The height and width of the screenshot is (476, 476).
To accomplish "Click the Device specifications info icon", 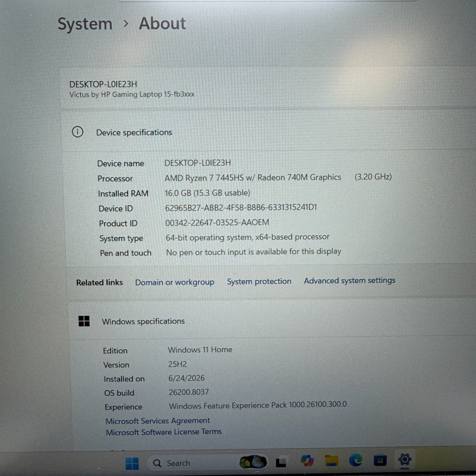I will pos(78,132).
